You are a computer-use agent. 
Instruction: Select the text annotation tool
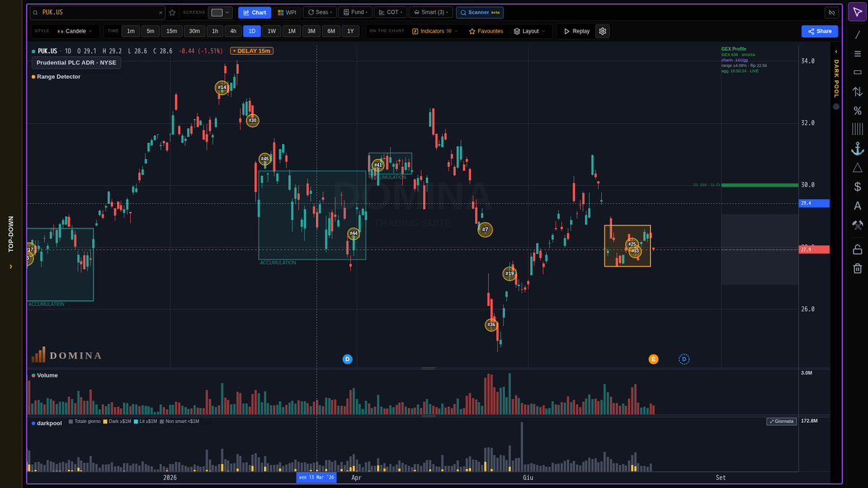(x=857, y=206)
